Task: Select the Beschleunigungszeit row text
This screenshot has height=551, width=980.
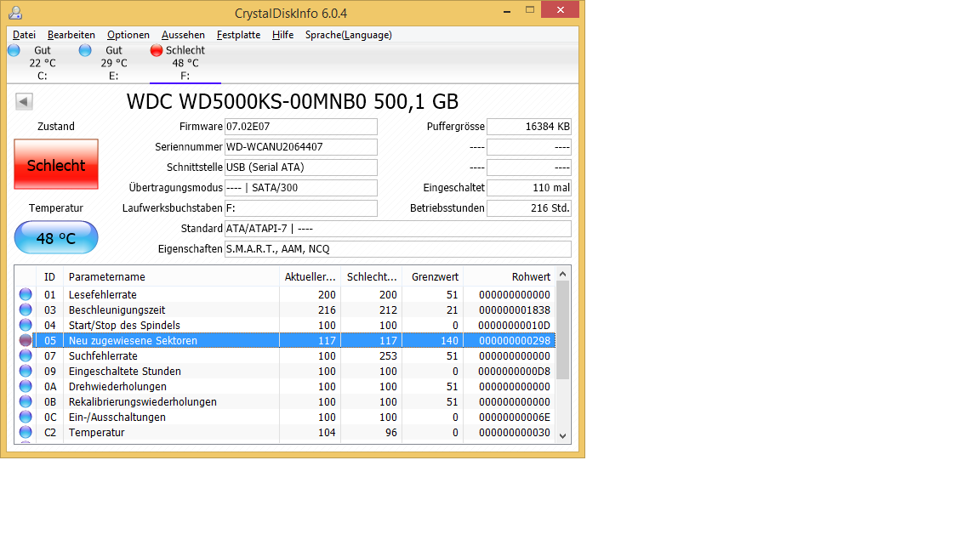Action: click(x=117, y=310)
